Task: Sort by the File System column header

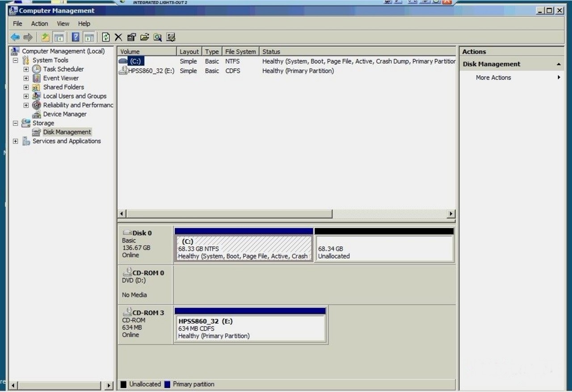Action: [x=240, y=52]
